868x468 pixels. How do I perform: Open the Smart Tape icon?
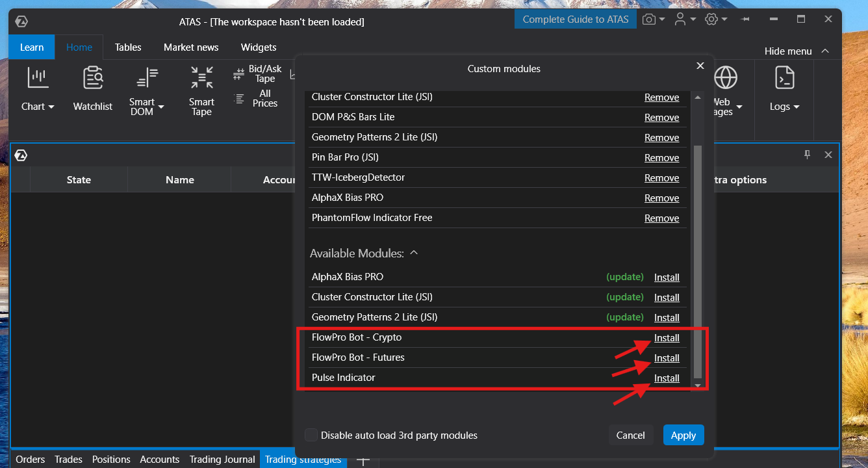click(x=201, y=78)
